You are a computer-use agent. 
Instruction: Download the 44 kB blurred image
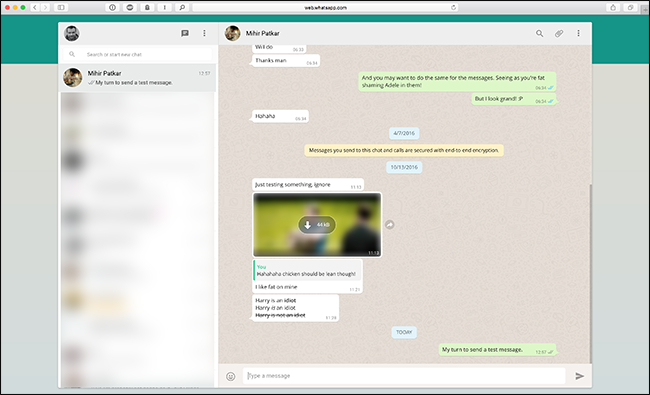[x=317, y=225]
